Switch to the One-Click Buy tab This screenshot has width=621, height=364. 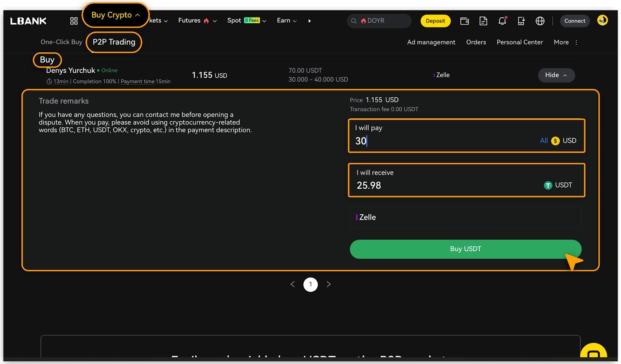point(61,42)
